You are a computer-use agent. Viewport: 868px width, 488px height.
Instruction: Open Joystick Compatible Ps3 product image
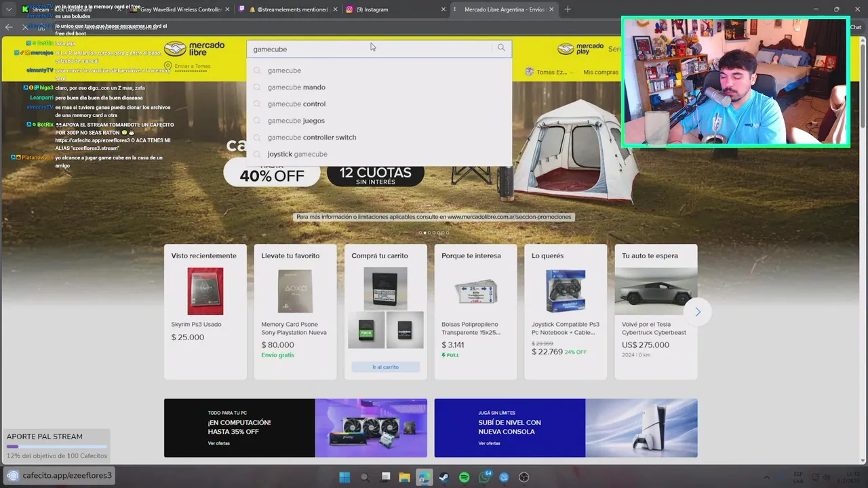(565, 291)
